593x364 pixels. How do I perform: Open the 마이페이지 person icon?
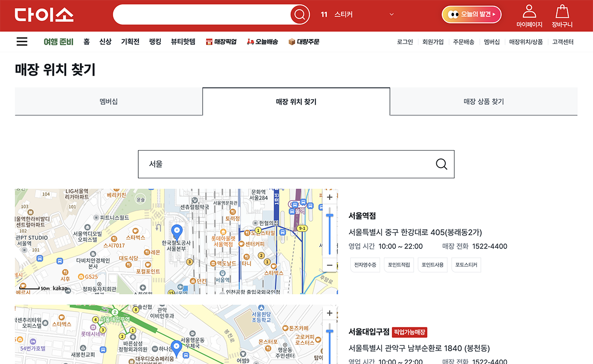coord(529,11)
